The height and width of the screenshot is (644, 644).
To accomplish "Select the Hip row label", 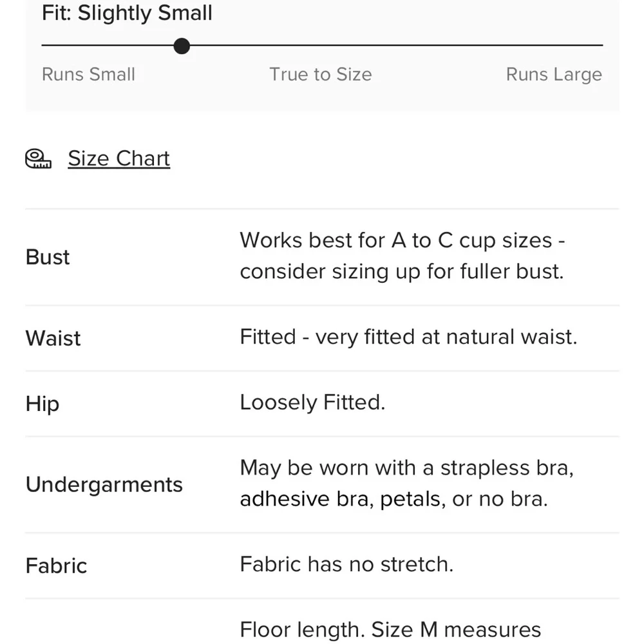I will 43,404.
